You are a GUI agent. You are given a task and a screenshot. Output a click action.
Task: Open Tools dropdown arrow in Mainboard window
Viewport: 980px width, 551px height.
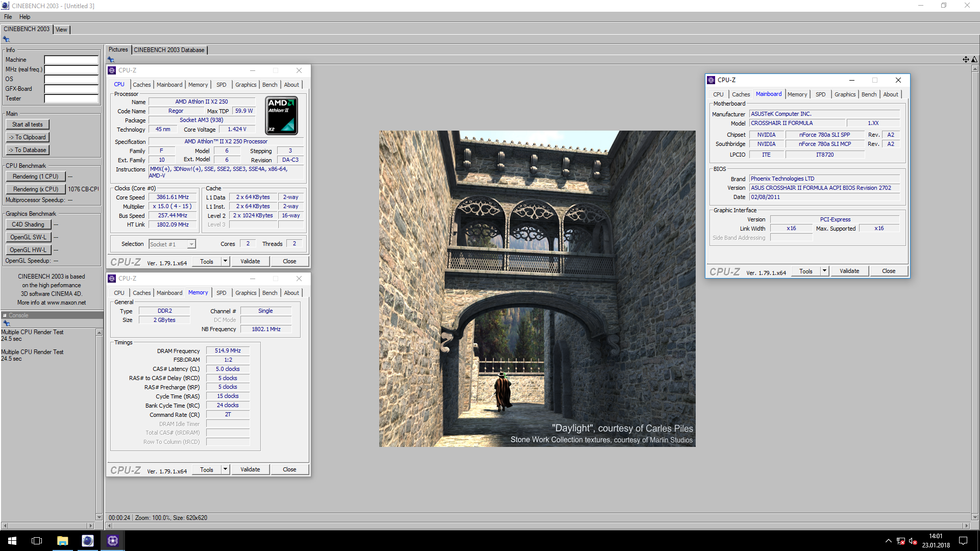click(x=824, y=271)
